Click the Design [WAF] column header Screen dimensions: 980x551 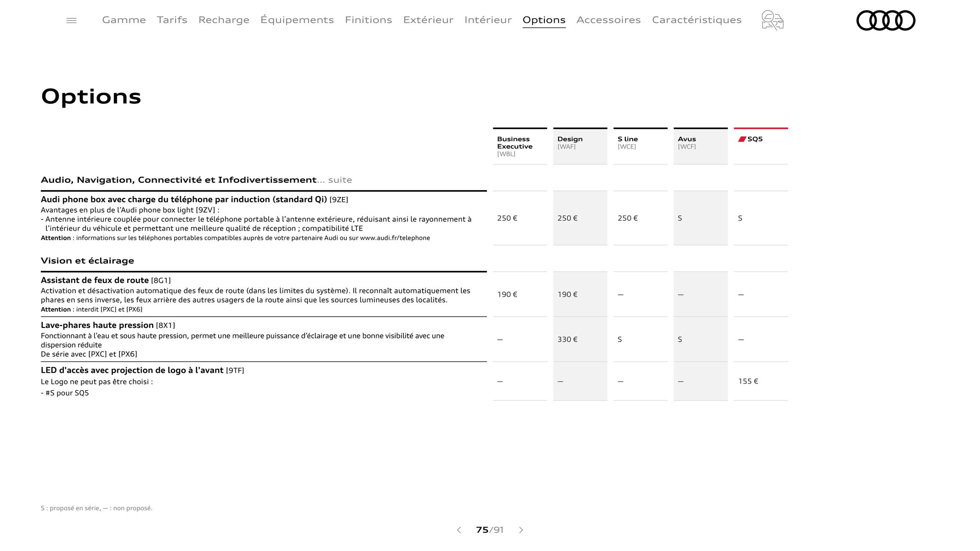pyautogui.click(x=580, y=146)
